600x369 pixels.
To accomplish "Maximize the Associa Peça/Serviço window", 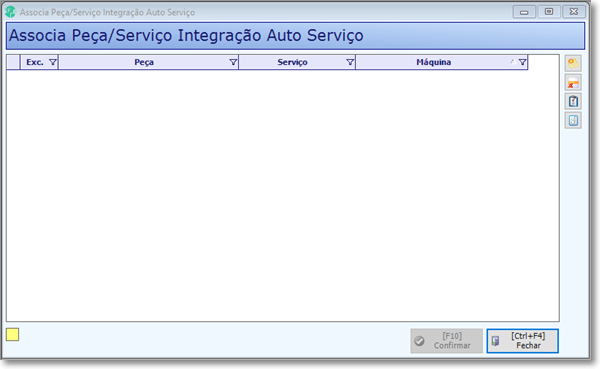I will pos(548,12).
